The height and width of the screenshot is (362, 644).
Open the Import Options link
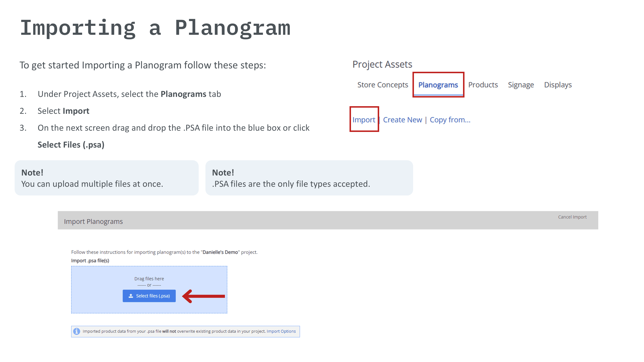pos(281,331)
